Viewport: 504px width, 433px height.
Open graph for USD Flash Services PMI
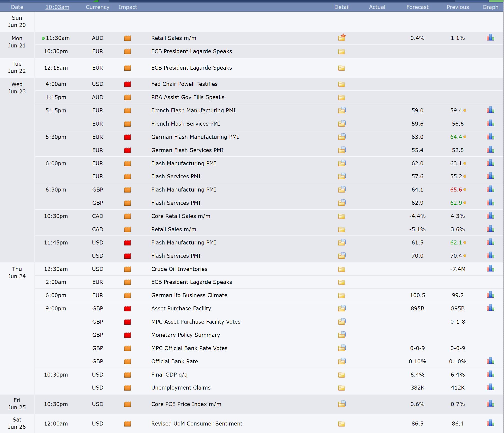click(490, 255)
